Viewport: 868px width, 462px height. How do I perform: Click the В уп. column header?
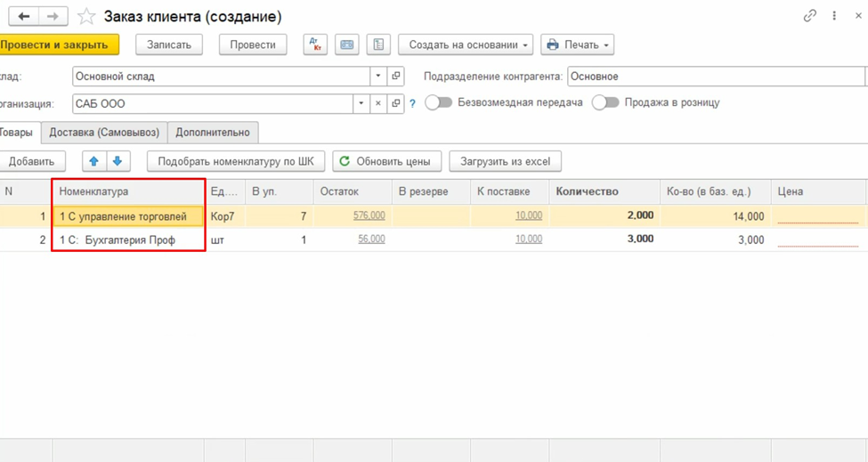(x=279, y=191)
